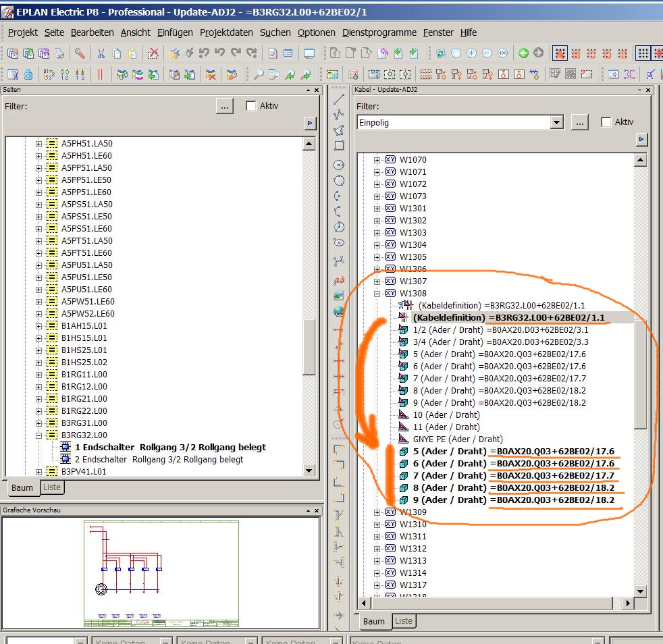Zoom in with the plus magnifier icon

(x=471, y=53)
